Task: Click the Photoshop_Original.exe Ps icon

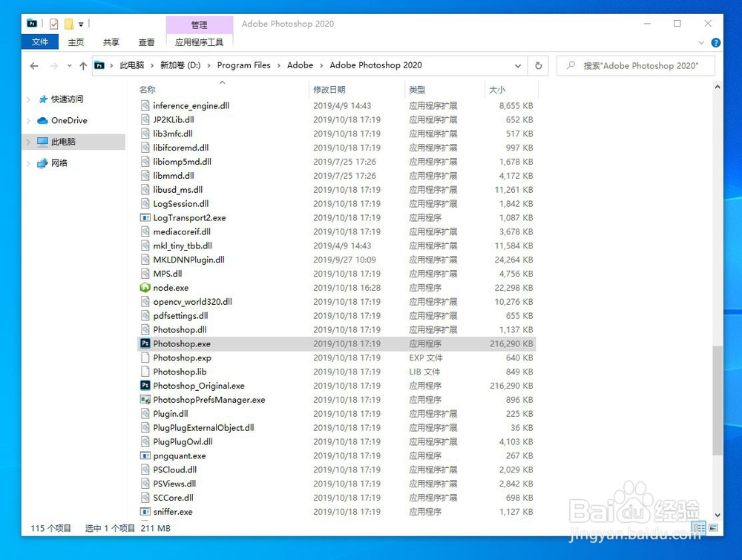Action: click(x=145, y=386)
